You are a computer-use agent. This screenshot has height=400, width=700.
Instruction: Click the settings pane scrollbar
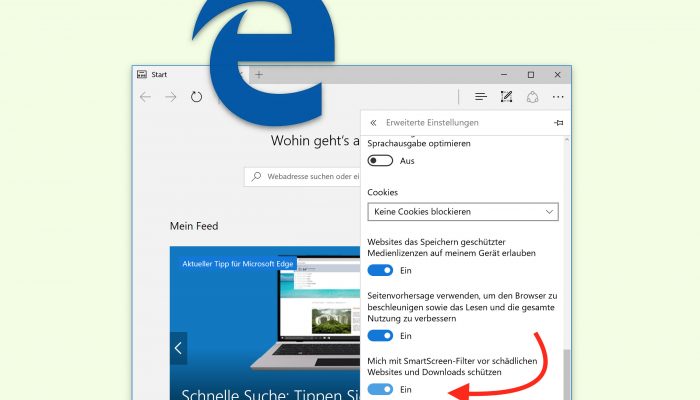coord(567,375)
